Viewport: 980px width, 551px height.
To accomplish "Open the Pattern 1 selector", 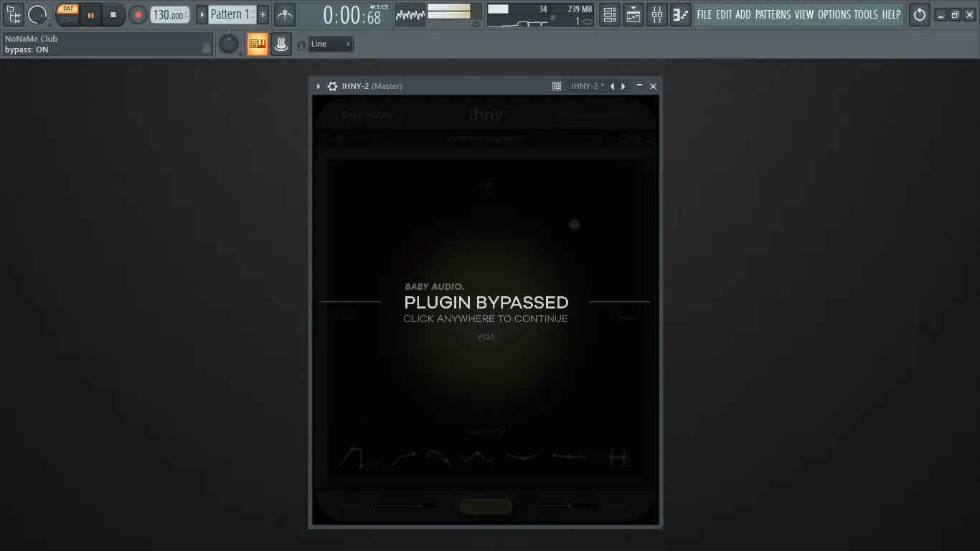I will click(x=232, y=14).
